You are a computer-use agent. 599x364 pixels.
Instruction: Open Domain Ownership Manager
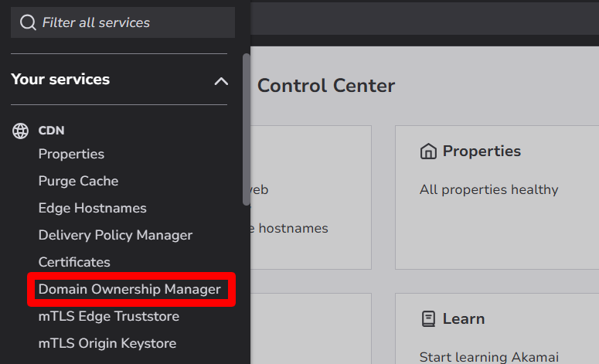coord(130,289)
